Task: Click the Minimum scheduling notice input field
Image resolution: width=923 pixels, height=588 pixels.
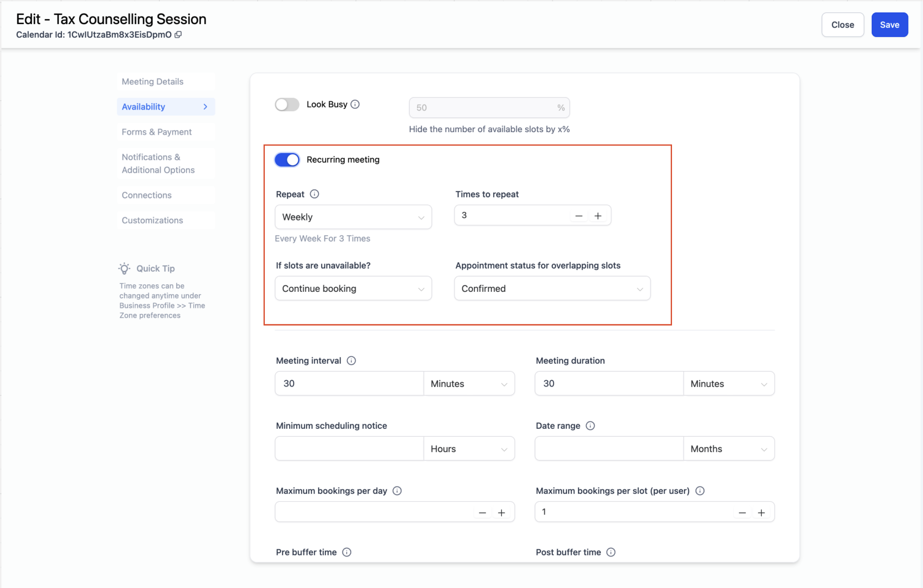Action: [x=349, y=448]
